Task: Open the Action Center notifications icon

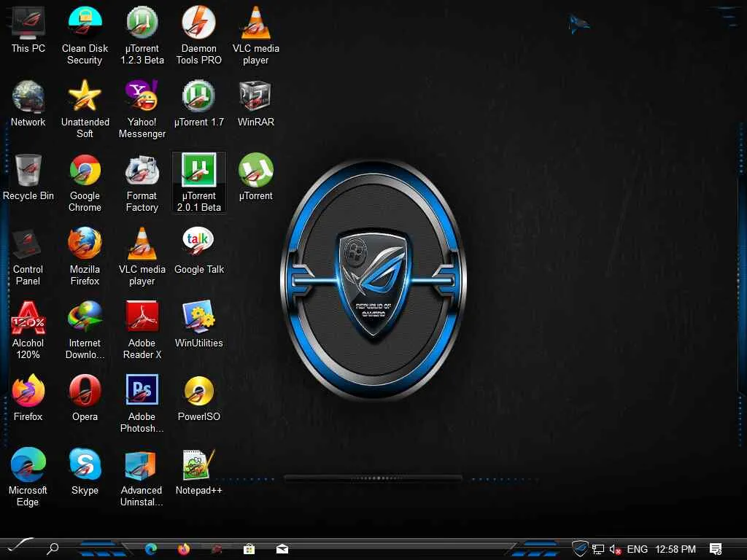Action: (716, 550)
